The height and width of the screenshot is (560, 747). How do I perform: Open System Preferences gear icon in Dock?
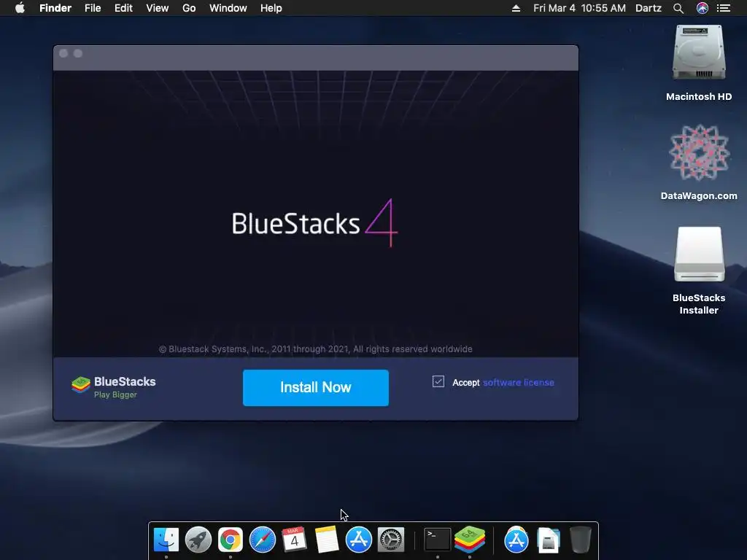(x=391, y=540)
